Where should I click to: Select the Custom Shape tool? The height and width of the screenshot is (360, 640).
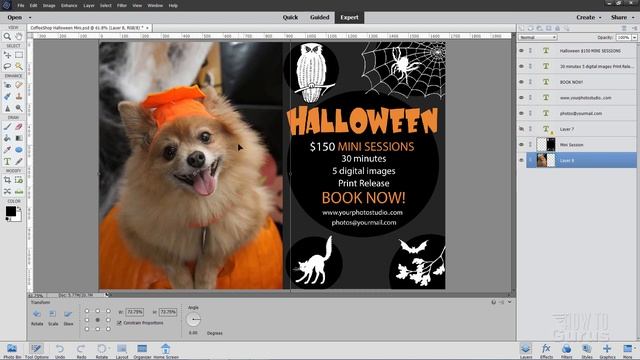[19, 150]
